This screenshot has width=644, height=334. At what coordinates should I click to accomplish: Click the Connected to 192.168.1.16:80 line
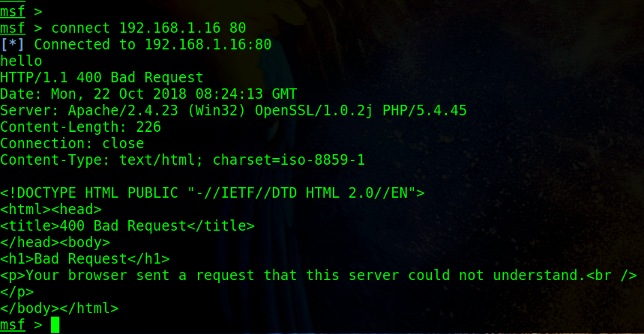153,44
